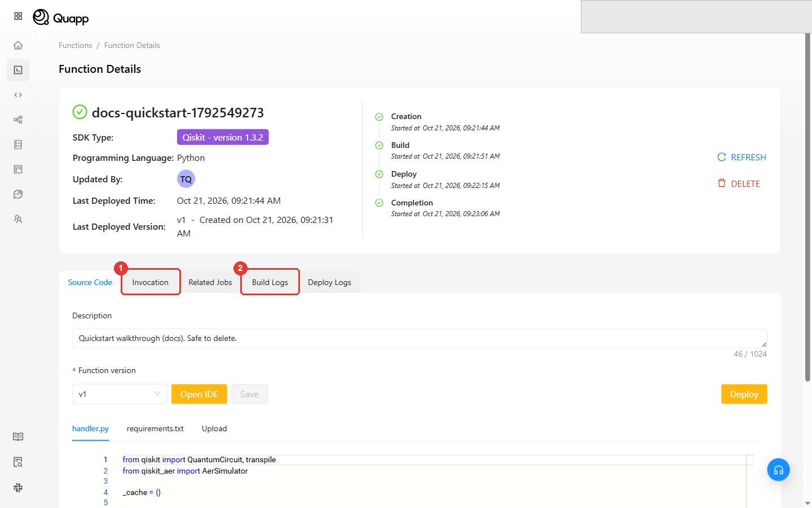This screenshot has height=508, width=812.
Task: Click the 'Completion' step label
Action: (x=412, y=203)
